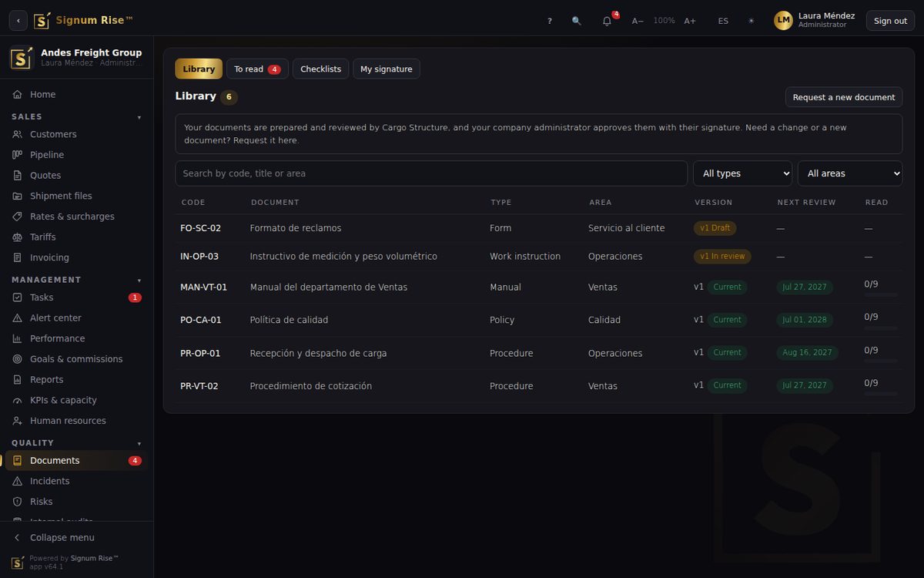Open the All areas filter dropdown
Screen dimensions: 924x578
tap(850, 173)
